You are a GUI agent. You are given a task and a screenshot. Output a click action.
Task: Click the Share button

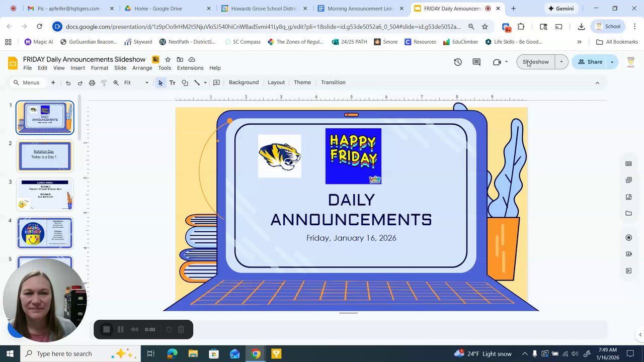point(590,62)
